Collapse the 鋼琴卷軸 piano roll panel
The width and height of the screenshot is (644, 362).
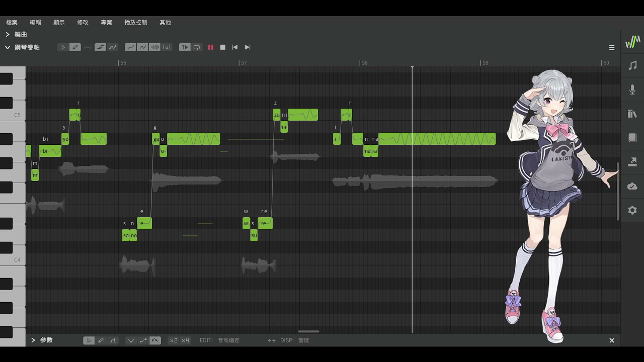[x=8, y=47]
